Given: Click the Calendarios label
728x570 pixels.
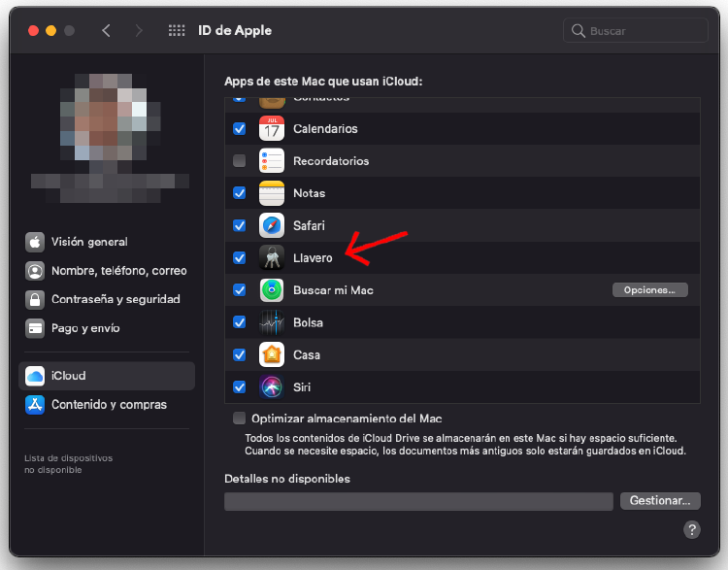Looking at the screenshot, I should 325,129.
